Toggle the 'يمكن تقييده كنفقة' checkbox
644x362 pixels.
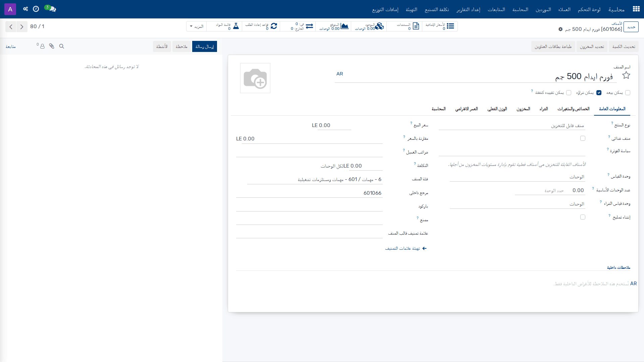pos(569,93)
